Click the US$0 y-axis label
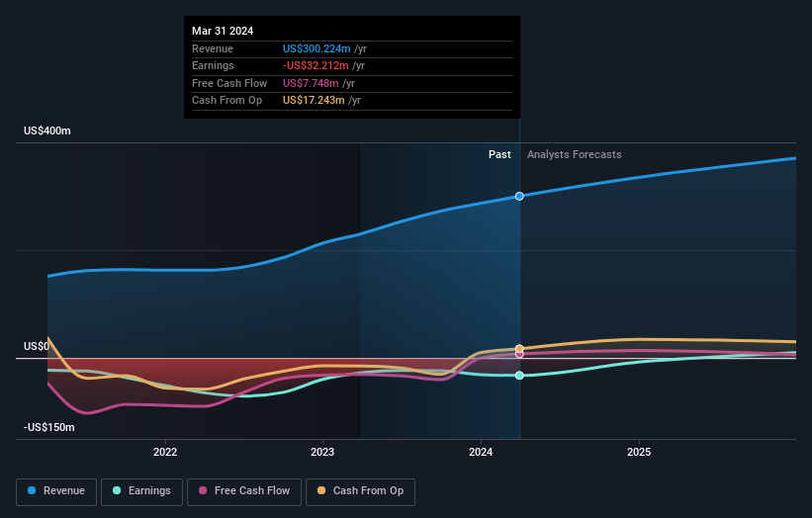This screenshot has height=518, width=812. click(37, 346)
